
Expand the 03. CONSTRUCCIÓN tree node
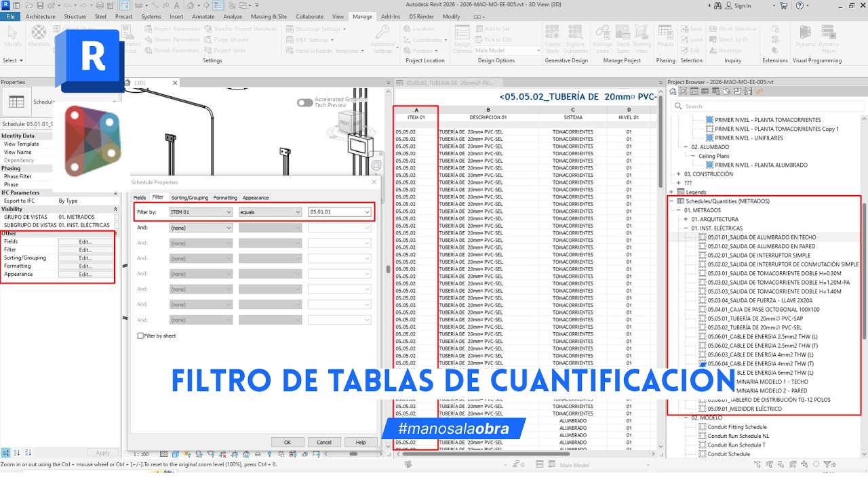click(x=677, y=174)
